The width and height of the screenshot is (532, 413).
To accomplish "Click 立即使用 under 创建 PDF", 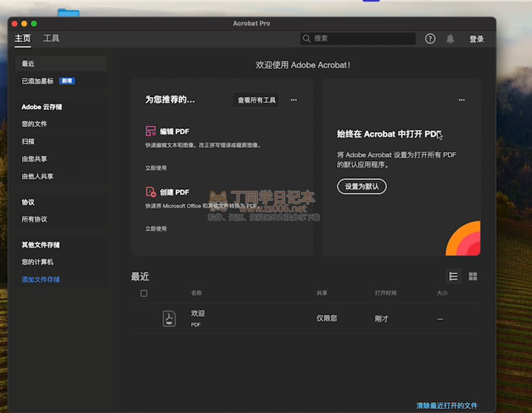I will click(x=156, y=229).
